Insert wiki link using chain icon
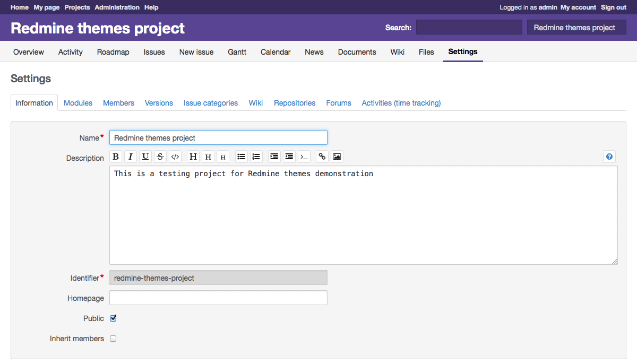The image size is (637, 364). [322, 157]
